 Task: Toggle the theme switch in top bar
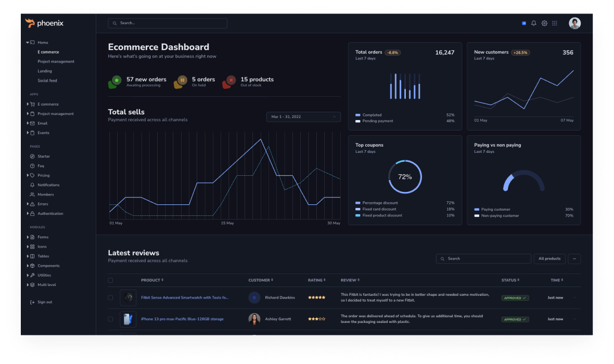point(524,23)
